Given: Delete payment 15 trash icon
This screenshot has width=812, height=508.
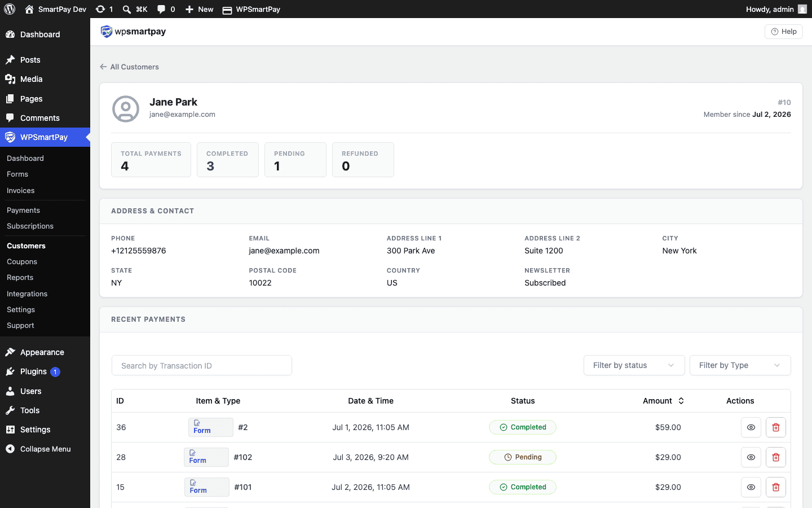Looking at the screenshot, I should tap(776, 487).
